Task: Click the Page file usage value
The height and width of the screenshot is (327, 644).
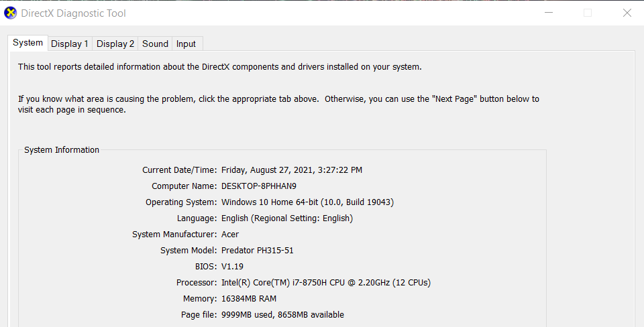Action: point(282,315)
